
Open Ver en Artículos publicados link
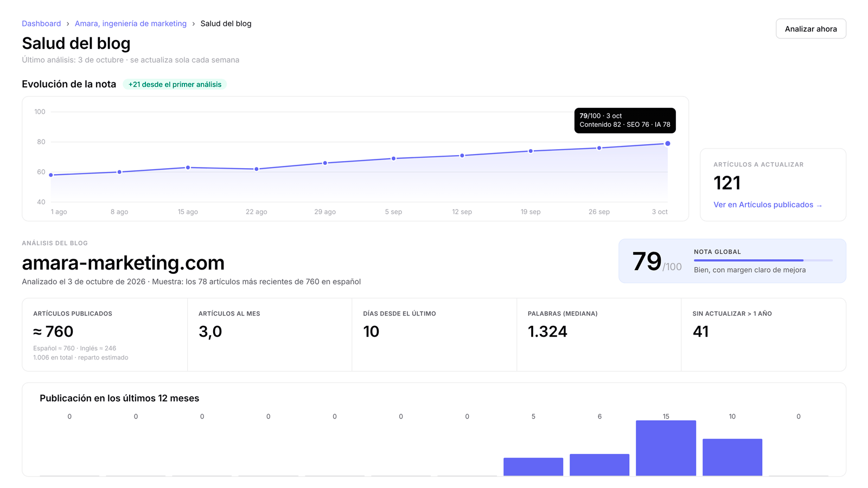[768, 204]
